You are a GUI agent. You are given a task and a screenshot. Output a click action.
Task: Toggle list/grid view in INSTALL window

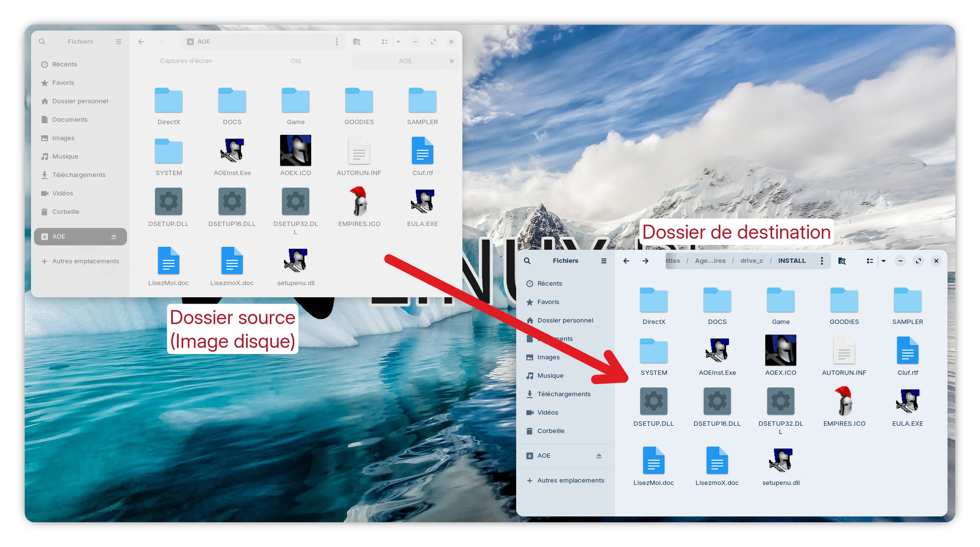coord(869,261)
